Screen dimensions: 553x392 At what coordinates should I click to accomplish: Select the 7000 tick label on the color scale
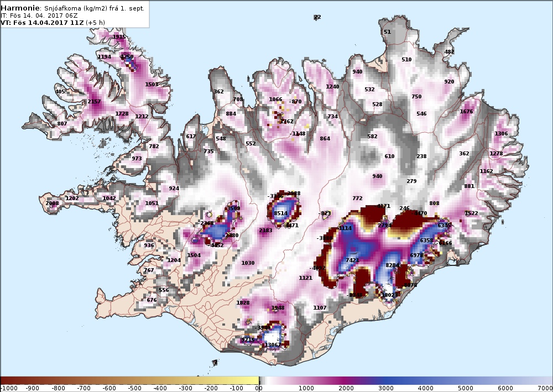click(x=545, y=388)
